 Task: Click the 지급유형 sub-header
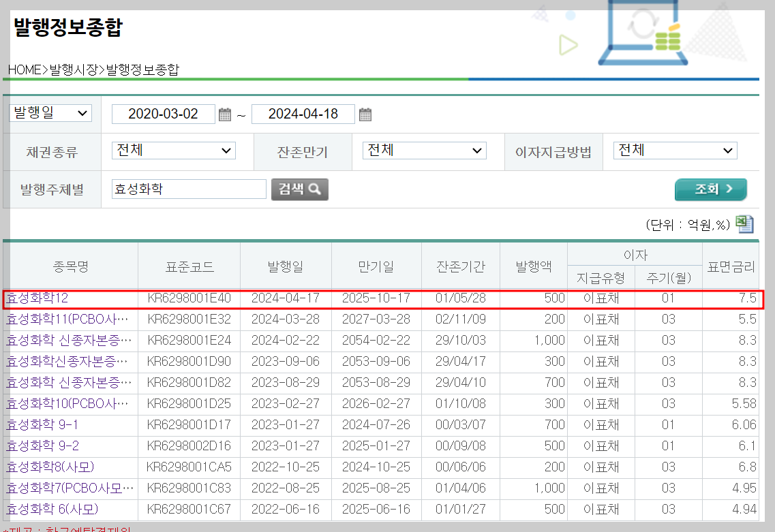click(x=601, y=279)
